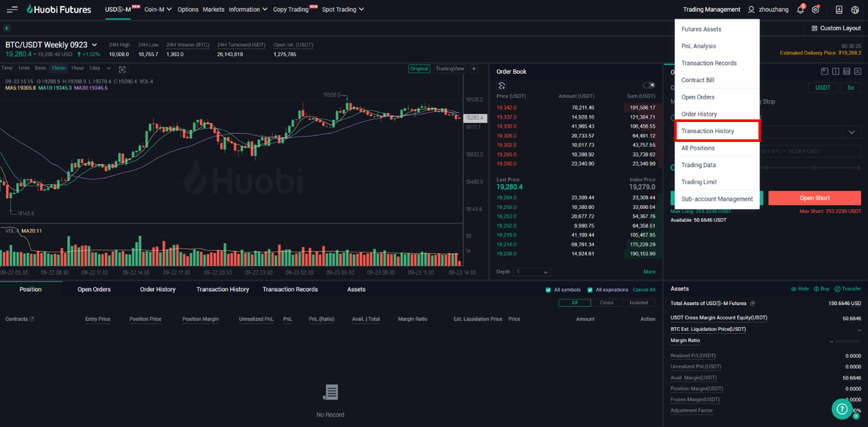Open the help question-mark chat bubble
868x427 pixels.
point(842,408)
